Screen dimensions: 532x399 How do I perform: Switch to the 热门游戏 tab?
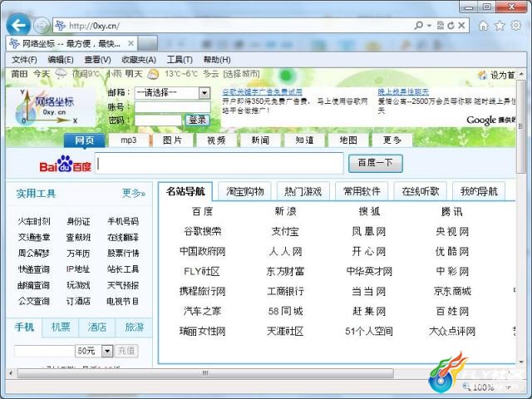[303, 191]
